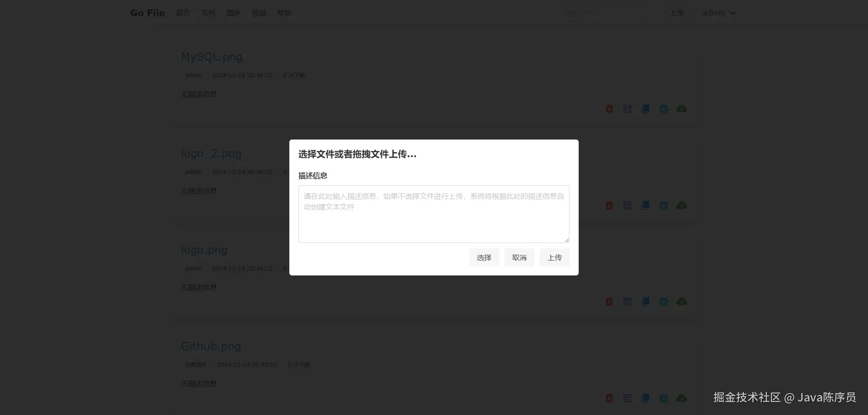The height and width of the screenshot is (415, 868).
Task: Open the 视频 nav item
Action: tap(259, 13)
